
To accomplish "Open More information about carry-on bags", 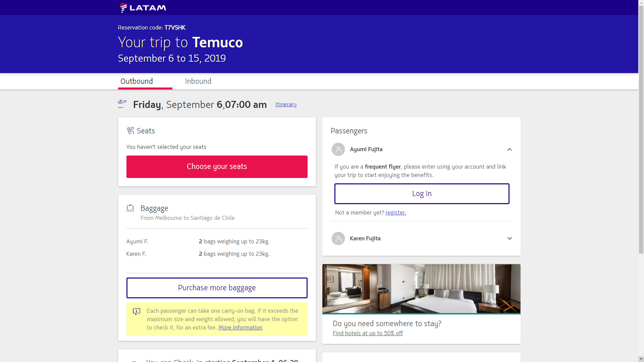I will tap(240, 328).
